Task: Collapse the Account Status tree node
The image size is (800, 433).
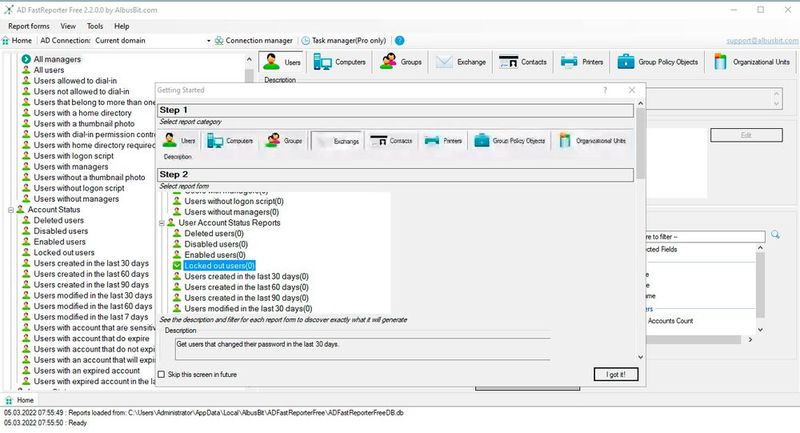Action: [x=11, y=210]
